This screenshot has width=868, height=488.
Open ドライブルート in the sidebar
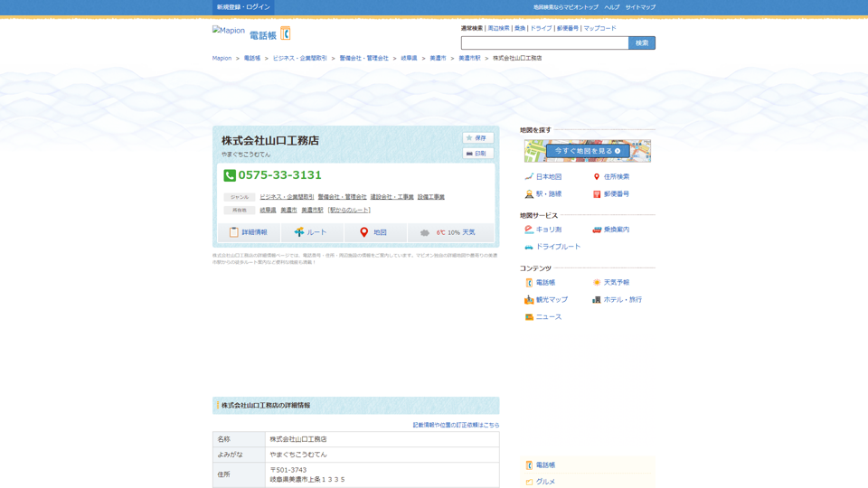click(x=557, y=247)
